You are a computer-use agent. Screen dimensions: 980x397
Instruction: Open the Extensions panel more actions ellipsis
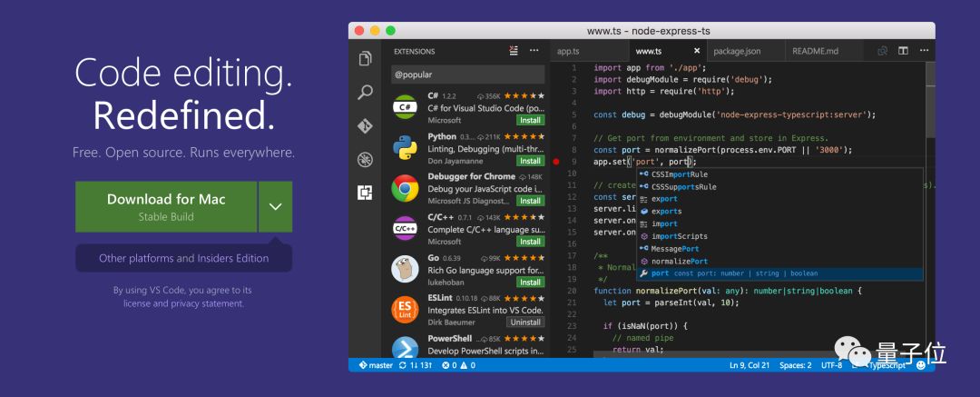534,51
